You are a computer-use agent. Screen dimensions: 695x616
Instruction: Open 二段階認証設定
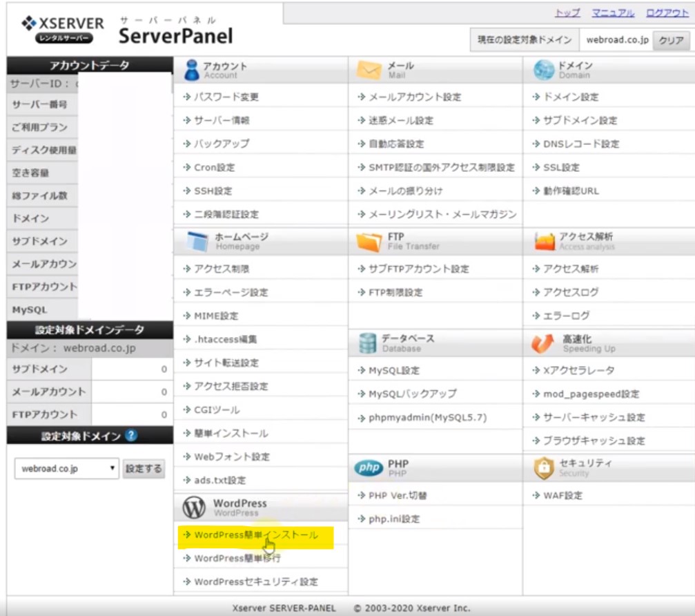click(x=226, y=214)
